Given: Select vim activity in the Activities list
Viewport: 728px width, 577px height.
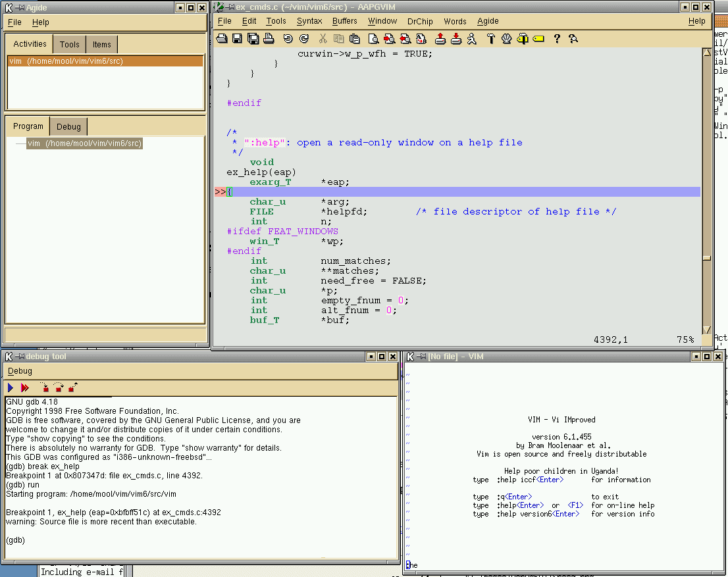Looking at the screenshot, I should click(x=105, y=61).
